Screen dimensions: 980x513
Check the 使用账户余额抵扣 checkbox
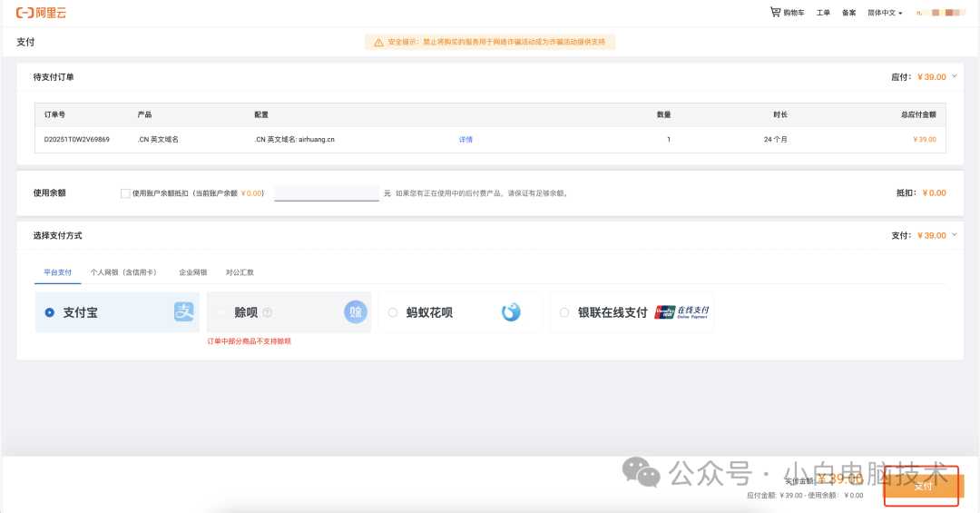click(125, 193)
